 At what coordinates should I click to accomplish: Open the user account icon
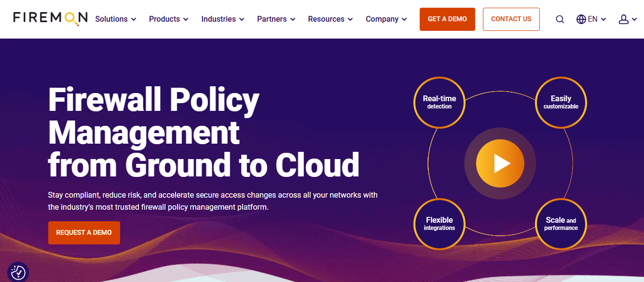(x=623, y=19)
